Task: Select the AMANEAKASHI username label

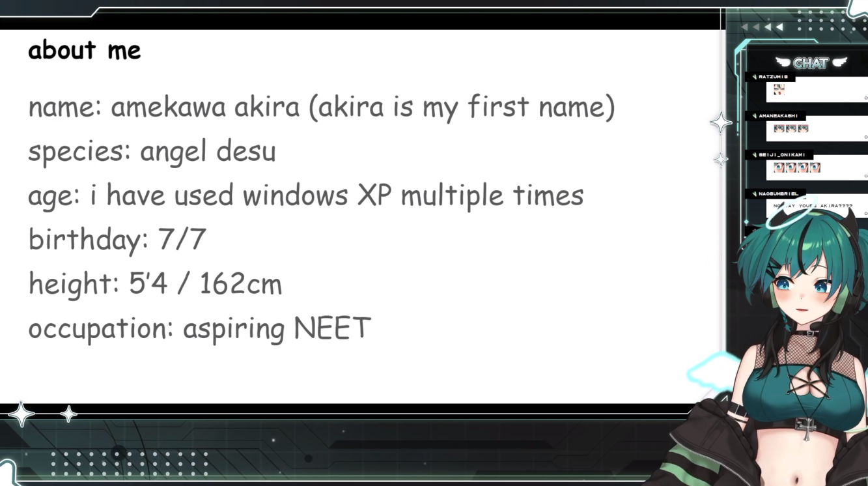Action: pyautogui.click(x=778, y=116)
